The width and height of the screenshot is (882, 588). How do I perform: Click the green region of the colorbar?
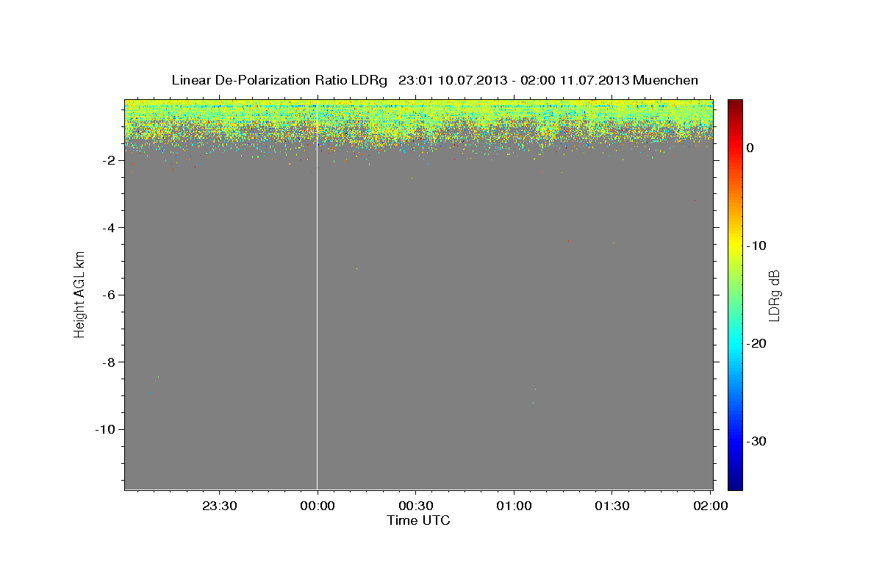coord(735,294)
